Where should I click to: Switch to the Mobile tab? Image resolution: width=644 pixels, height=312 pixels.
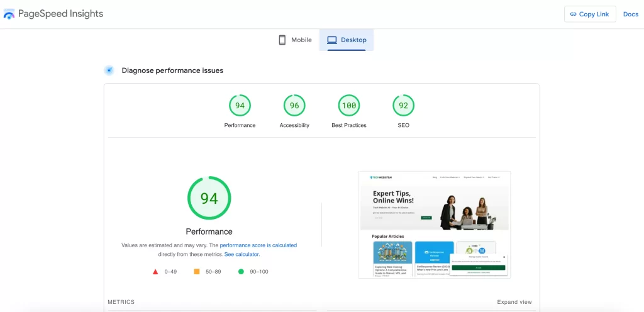295,40
